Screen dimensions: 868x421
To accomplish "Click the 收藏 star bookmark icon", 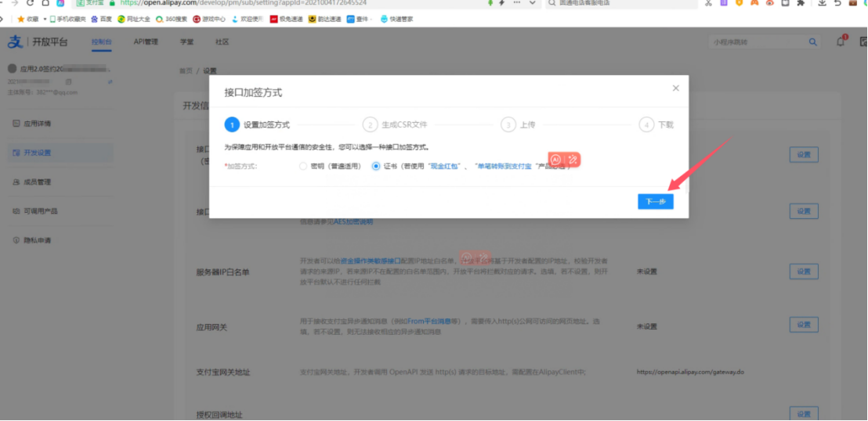I will pos(21,19).
